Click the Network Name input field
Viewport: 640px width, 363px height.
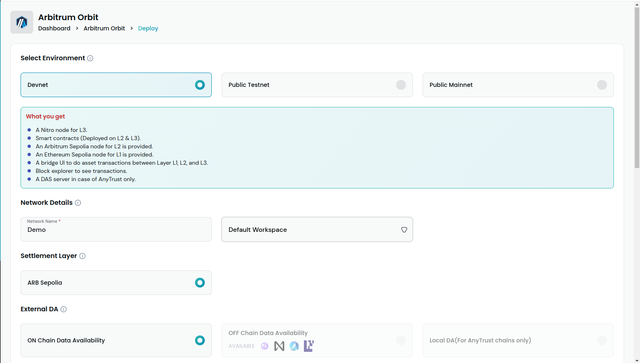coord(116,229)
